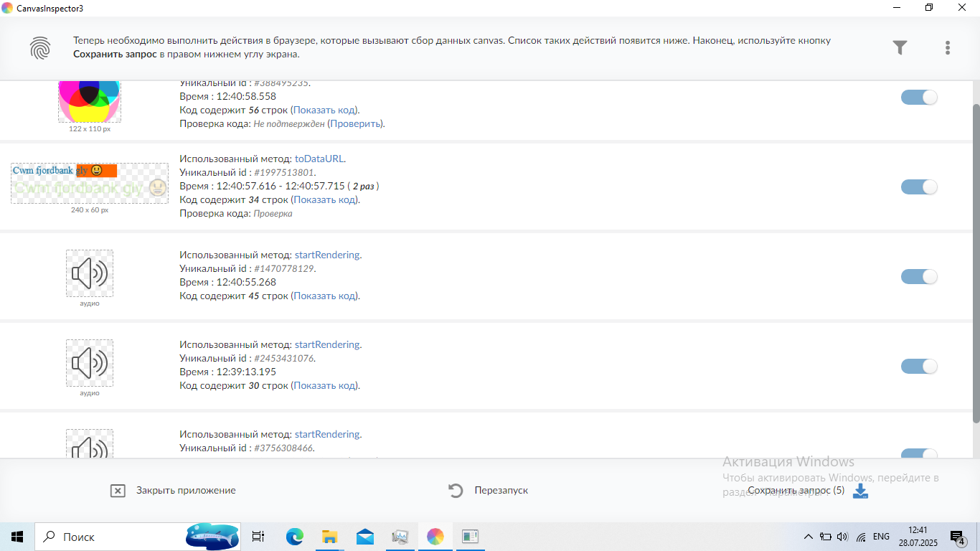Click the fingerprint icon in header
This screenshot has width=980, height=551.
[x=40, y=47]
